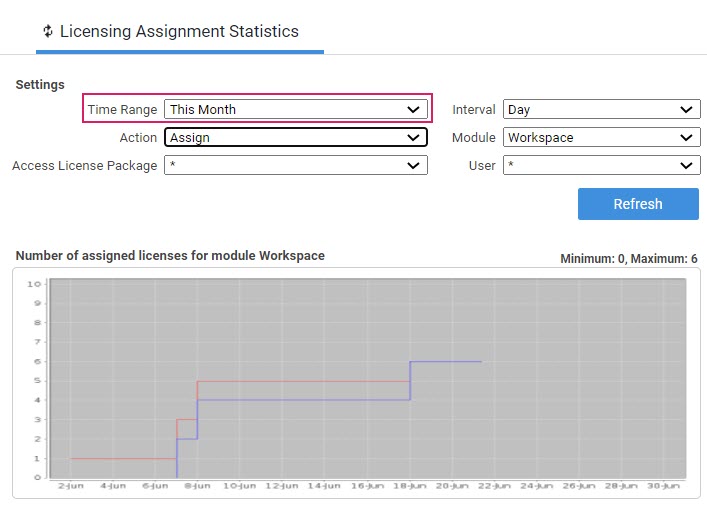Expand the Module dropdown showing Workspace
Viewport: 707px width, 507px height.
pos(601,137)
